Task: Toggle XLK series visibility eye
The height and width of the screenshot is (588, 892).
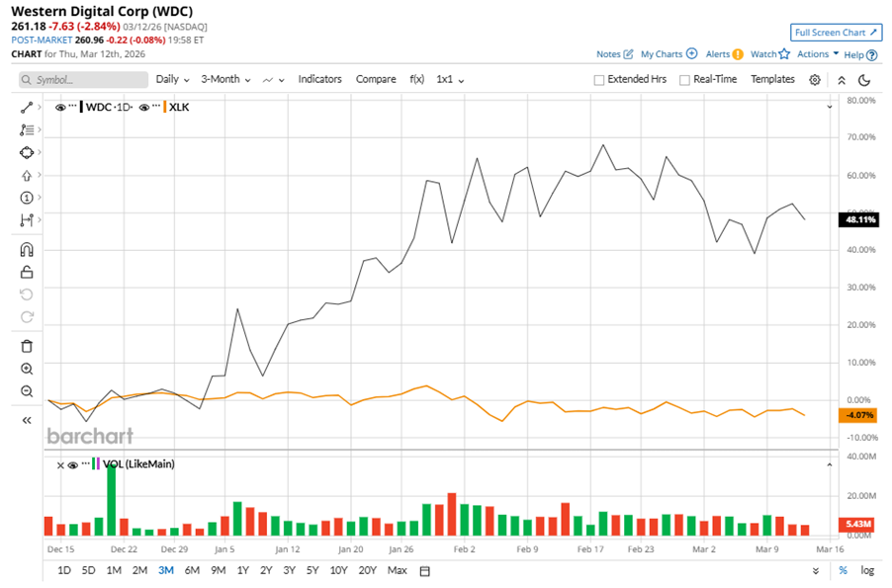Action: [144, 107]
